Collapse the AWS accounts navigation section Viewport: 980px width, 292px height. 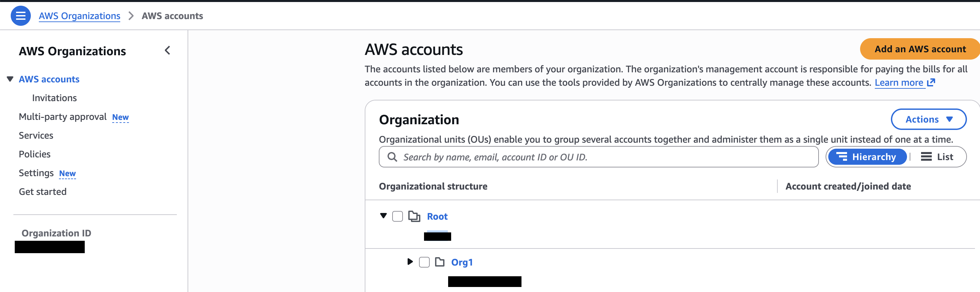click(x=10, y=79)
